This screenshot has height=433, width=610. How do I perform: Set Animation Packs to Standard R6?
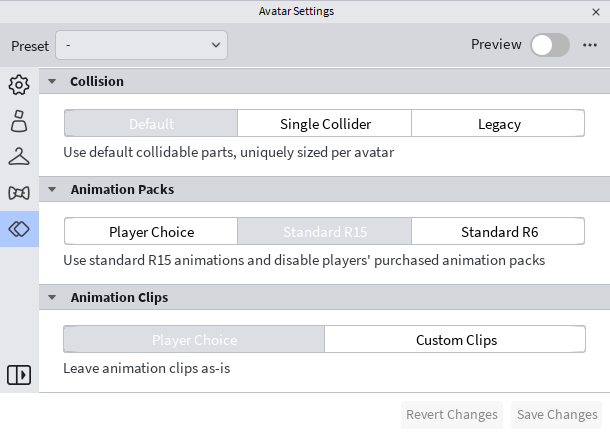click(x=498, y=231)
